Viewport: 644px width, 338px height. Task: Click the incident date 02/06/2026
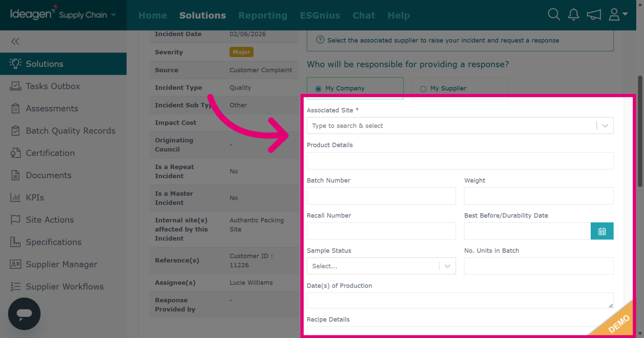(248, 34)
